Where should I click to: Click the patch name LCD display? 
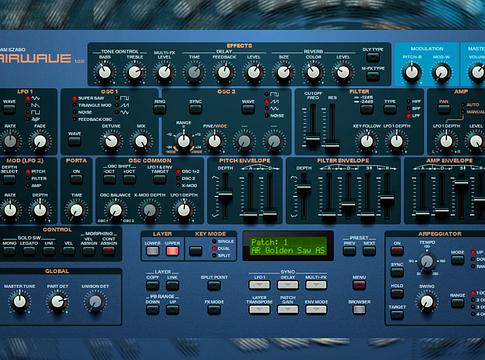288,246
